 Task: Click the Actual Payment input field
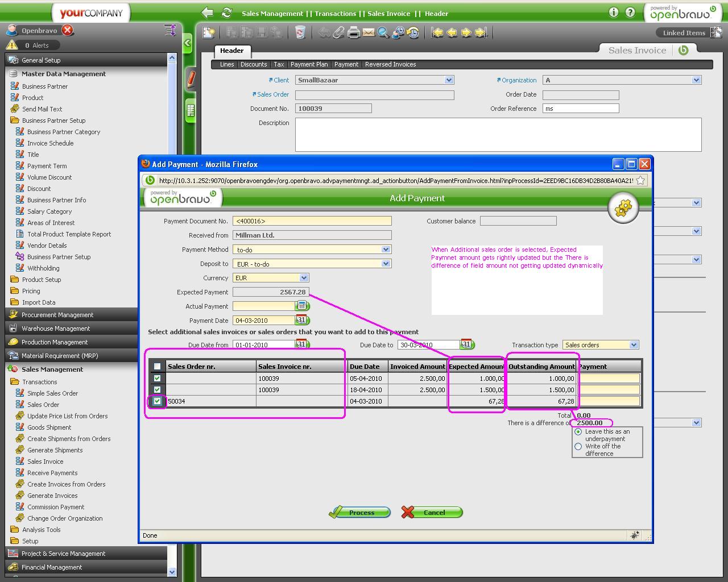point(263,306)
